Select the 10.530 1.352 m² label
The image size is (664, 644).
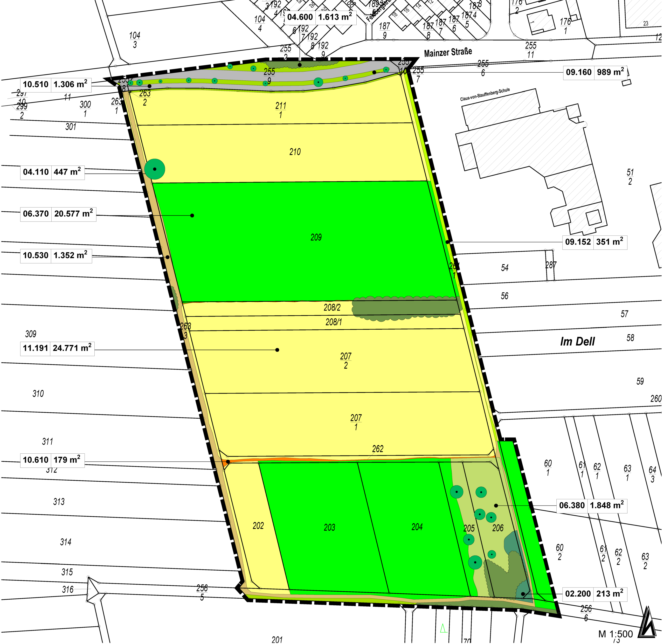pyautogui.click(x=56, y=256)
